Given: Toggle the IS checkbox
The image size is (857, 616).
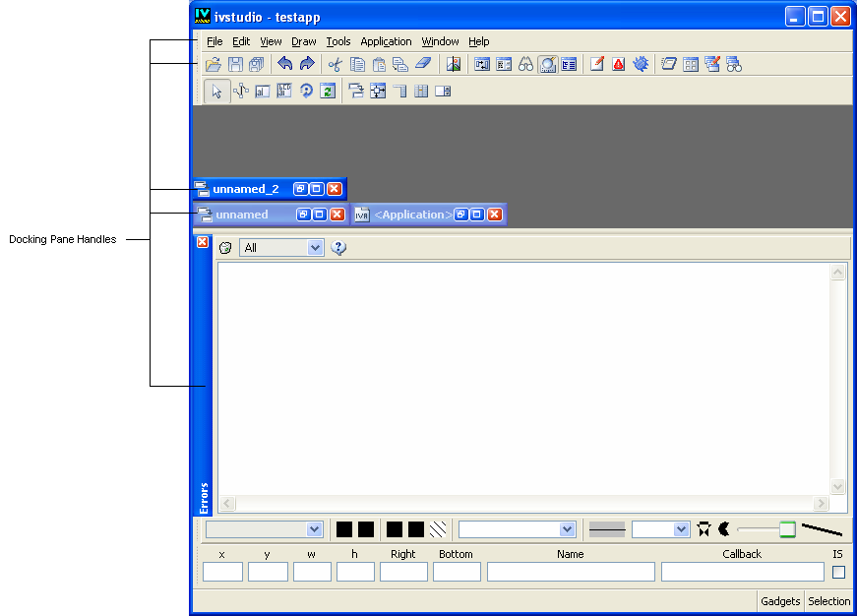Looking at the screenshot, I should (838, 572).
